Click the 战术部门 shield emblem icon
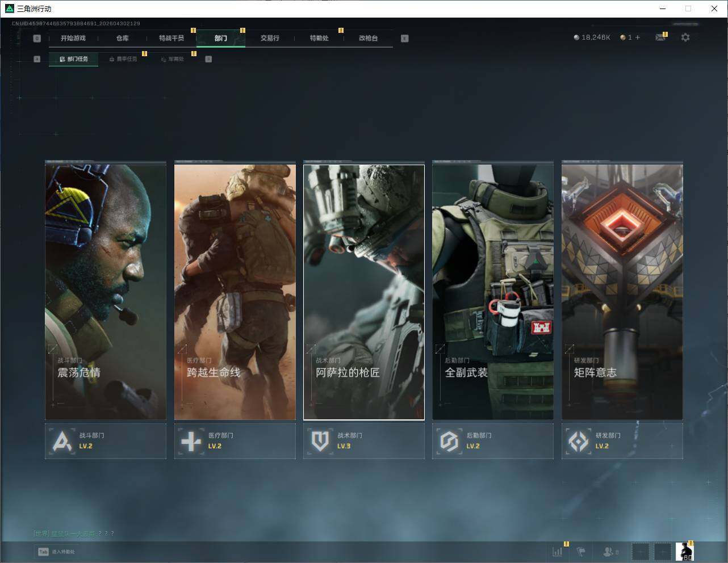Viewport: 728px width, 563px height. pos(320,441)
